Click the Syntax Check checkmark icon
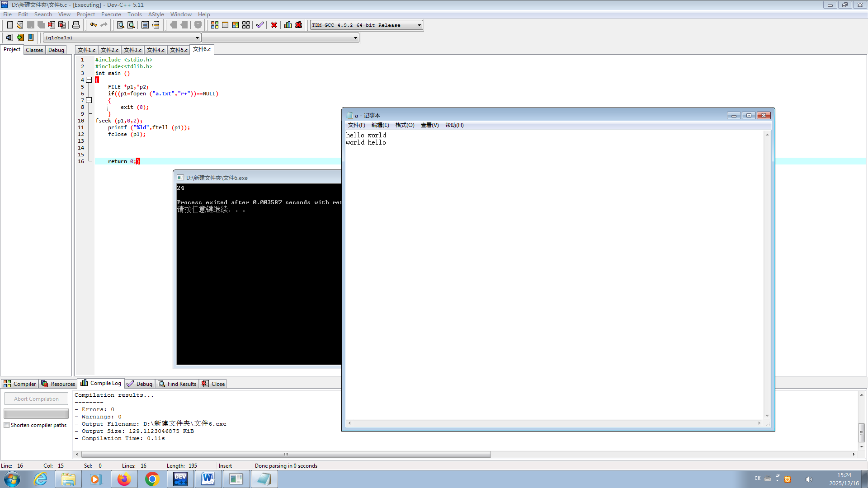The height and width of the screenshot is (488, 868). tap(259, 25)
